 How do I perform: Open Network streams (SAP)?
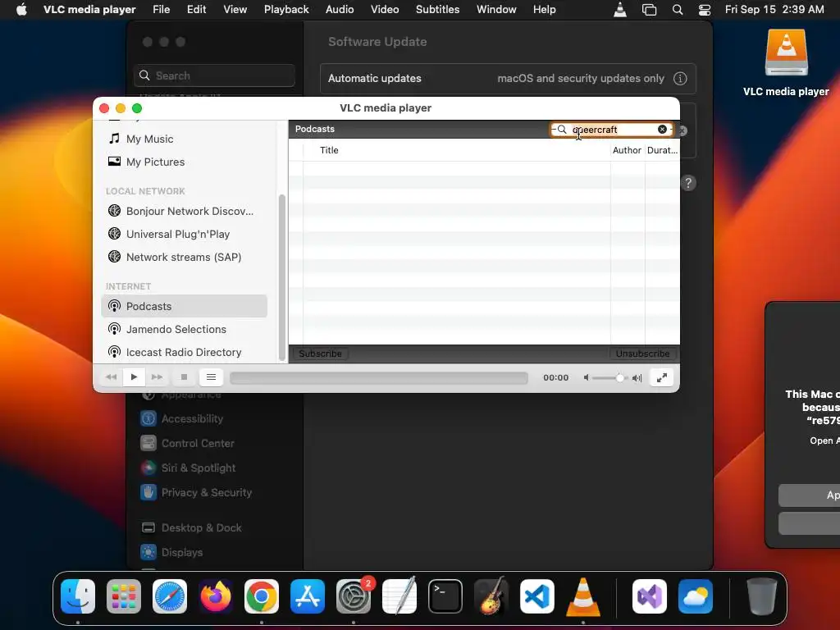click(184, 257)
